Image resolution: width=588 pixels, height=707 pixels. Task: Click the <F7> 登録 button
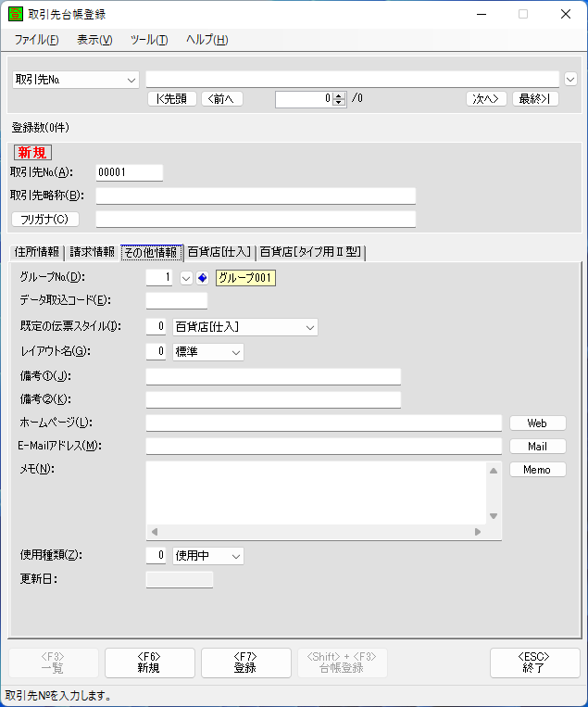pyautogui.click(x=246, y=663)
